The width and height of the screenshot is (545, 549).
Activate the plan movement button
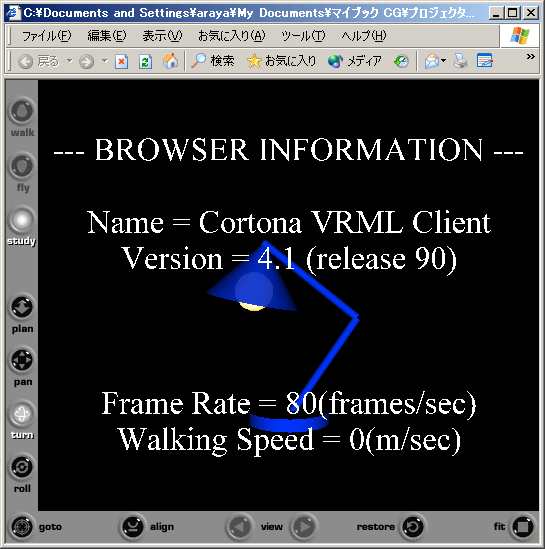pos(22,307)
